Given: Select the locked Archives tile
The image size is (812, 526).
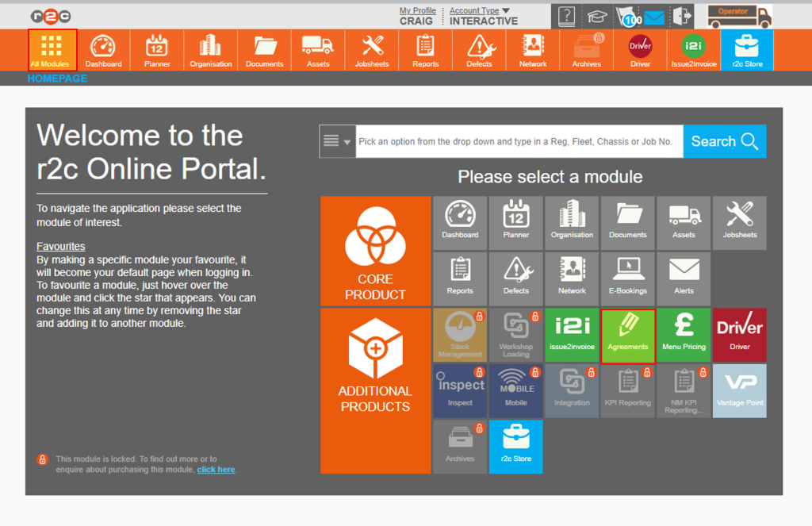Looking at the screenshot, I should (x=460, y=447).
